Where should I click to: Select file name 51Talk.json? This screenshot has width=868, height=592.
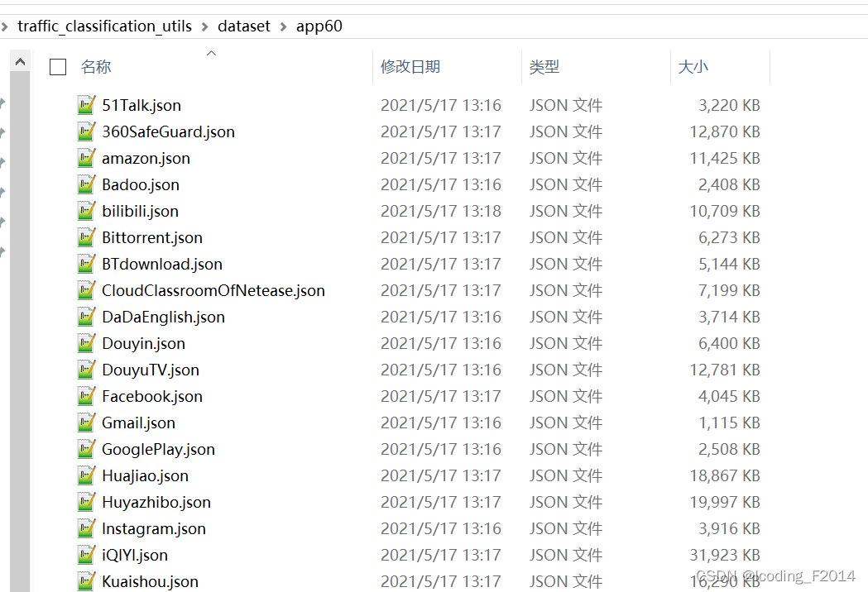[x=141, y=105]
